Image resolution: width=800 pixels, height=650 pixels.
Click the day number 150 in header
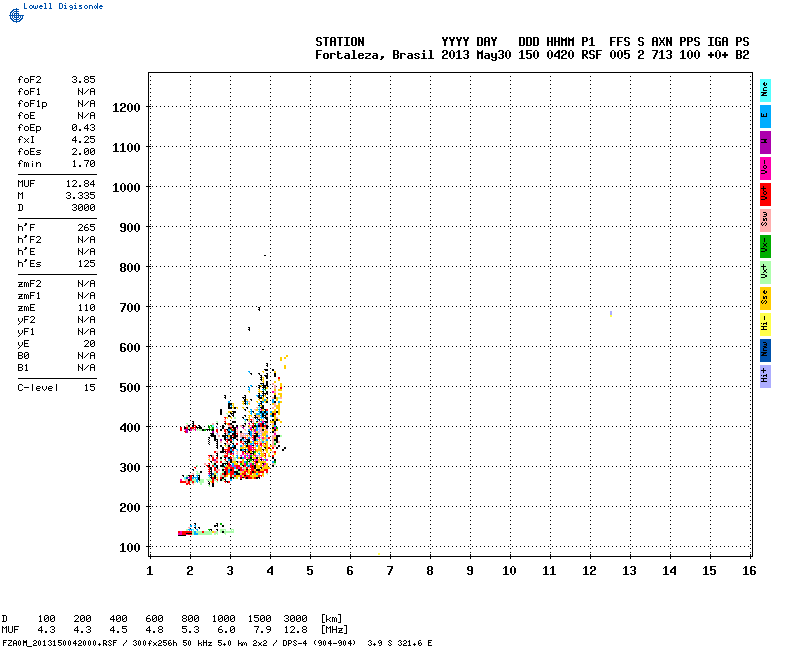point(529,55)
